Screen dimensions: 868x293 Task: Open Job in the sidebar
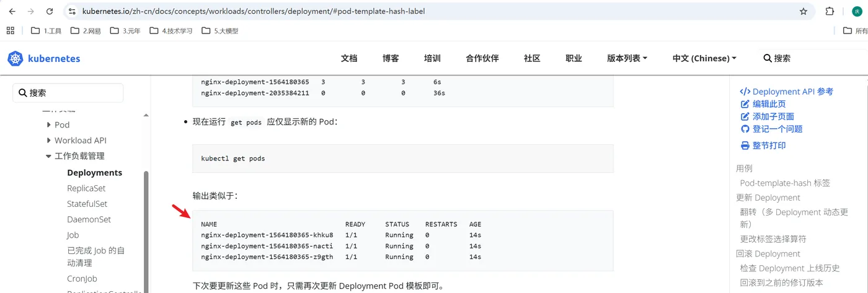point(73,235)
